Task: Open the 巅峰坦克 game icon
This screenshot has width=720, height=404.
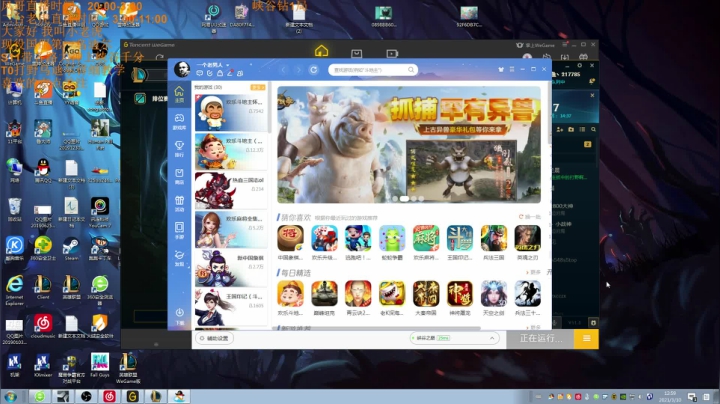Action: [324, 294]
